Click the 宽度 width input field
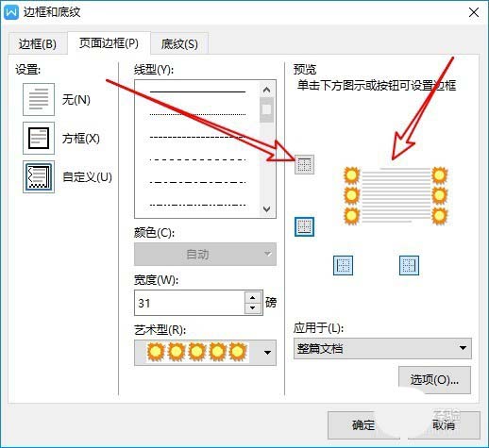 [x=190, y=303]
